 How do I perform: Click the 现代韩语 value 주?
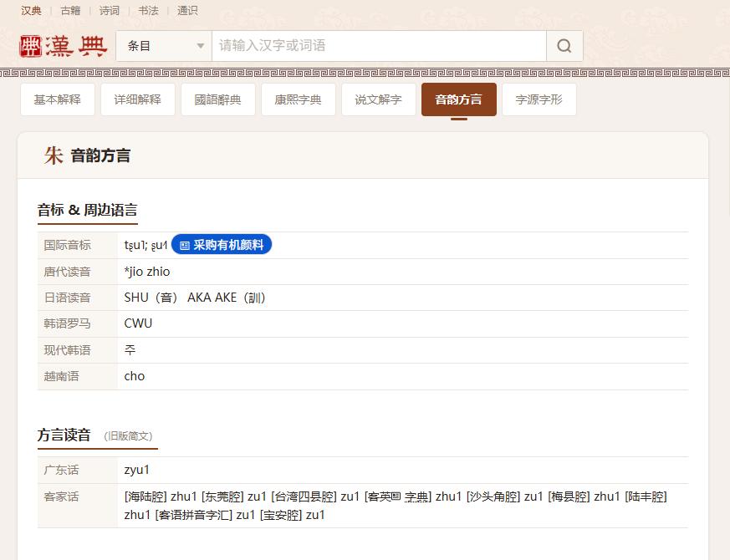(x=130, y=349)
